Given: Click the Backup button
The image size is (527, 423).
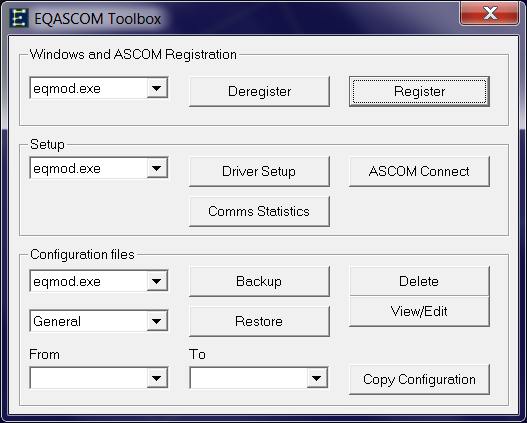Looking at the screenshot, I should click(259, 282).
